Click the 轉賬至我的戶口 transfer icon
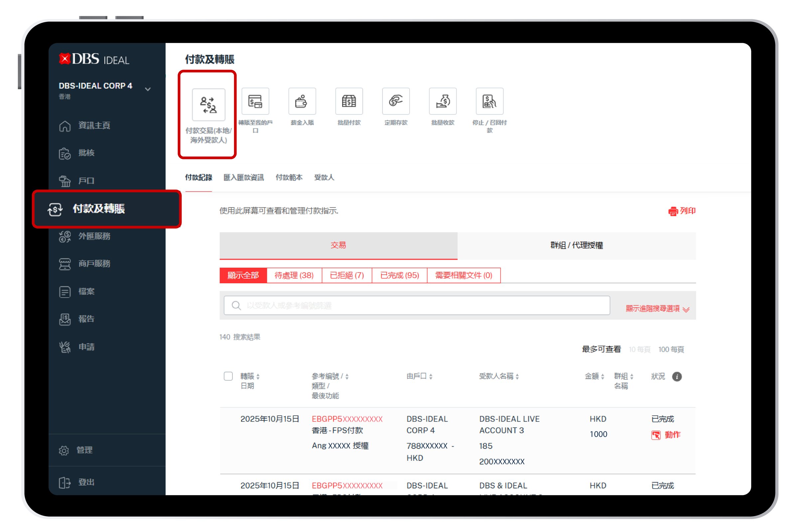 [255, 101]
